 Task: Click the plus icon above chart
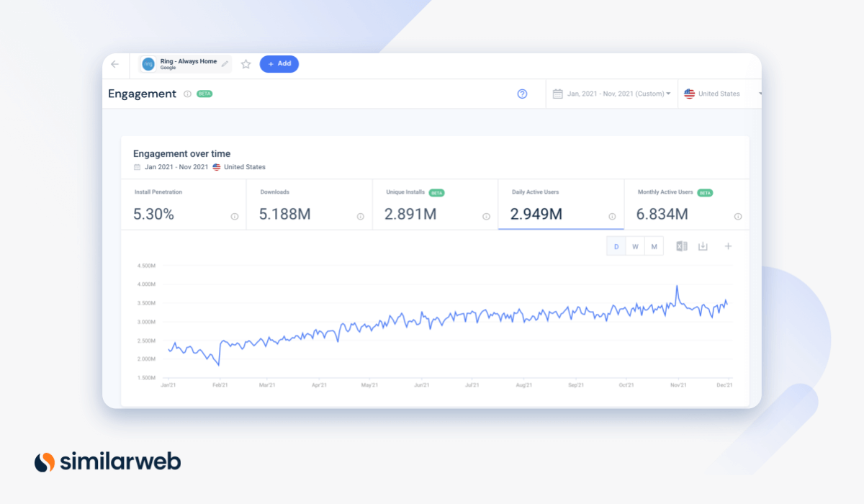click(728, 246)
